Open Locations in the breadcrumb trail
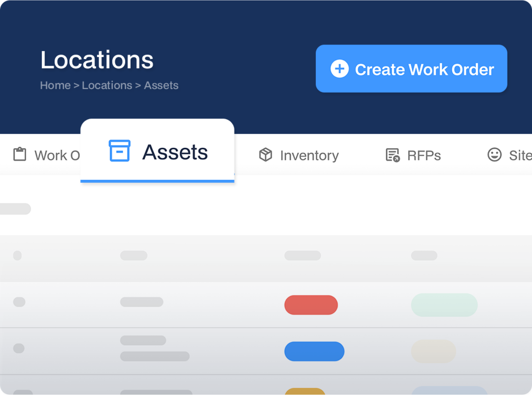Screen dimensions: 532x396 107,85
